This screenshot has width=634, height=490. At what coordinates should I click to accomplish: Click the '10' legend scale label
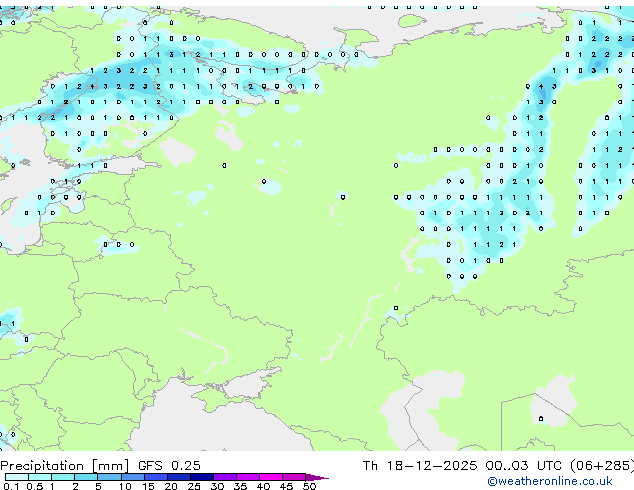pos(125,486)
